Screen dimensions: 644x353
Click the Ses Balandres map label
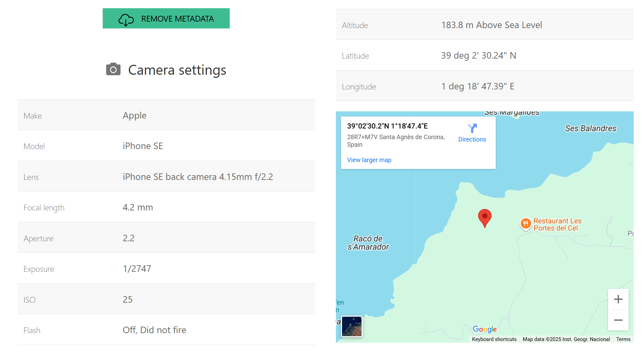coord(591,129)
